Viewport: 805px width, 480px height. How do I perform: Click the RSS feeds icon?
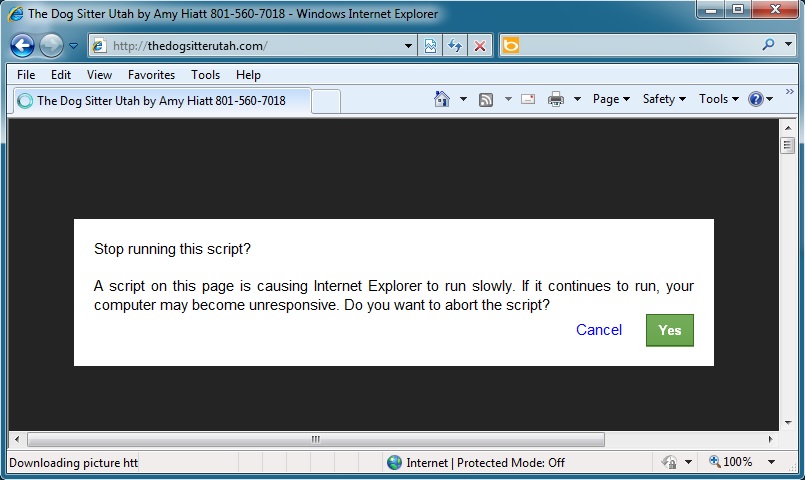tap(486, 100)
